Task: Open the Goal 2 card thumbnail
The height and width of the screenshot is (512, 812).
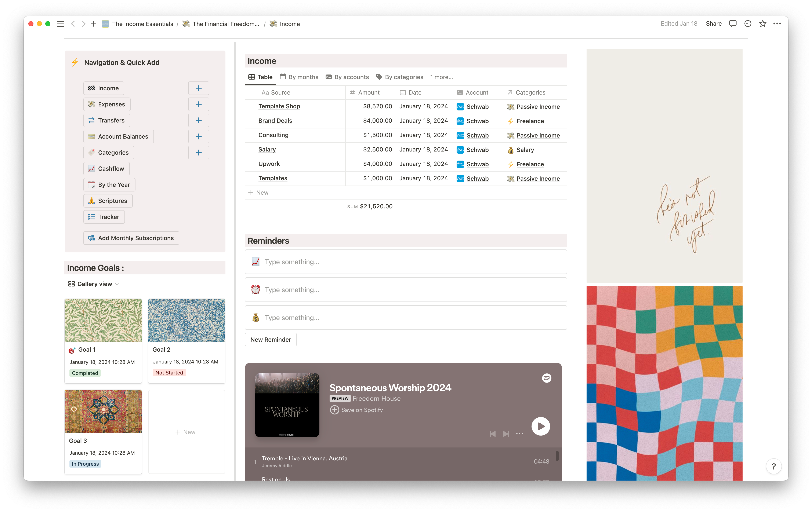Action: (186, 321)
